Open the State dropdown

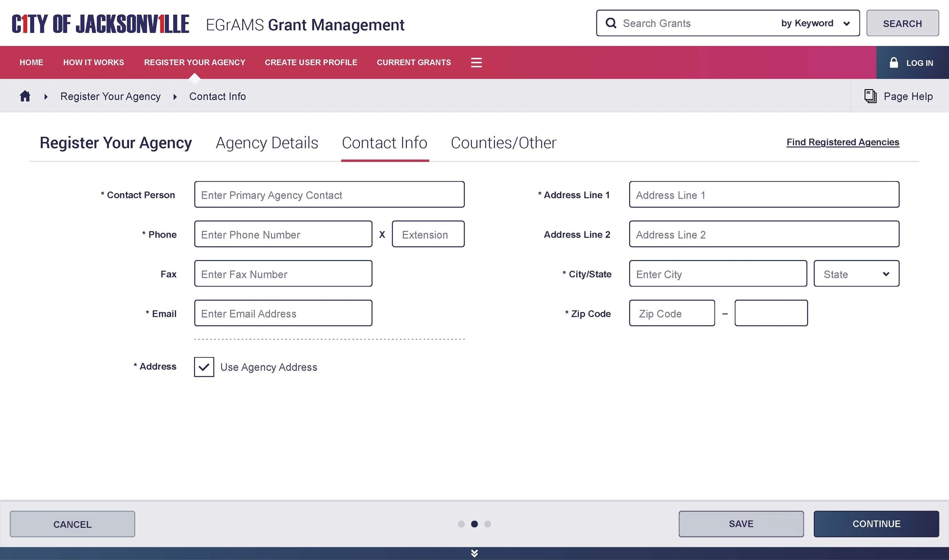point(856,274)
